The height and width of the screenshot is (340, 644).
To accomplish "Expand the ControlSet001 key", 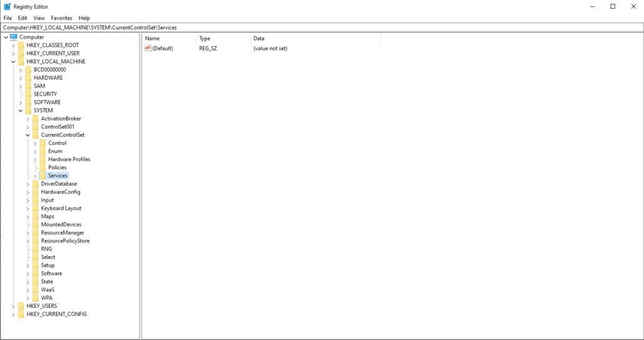I will tap(28, 127).
